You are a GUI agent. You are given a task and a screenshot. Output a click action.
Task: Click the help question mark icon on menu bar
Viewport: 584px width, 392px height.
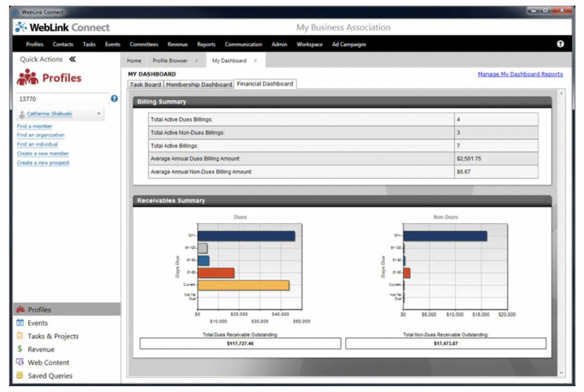click(x=561, y=44)
